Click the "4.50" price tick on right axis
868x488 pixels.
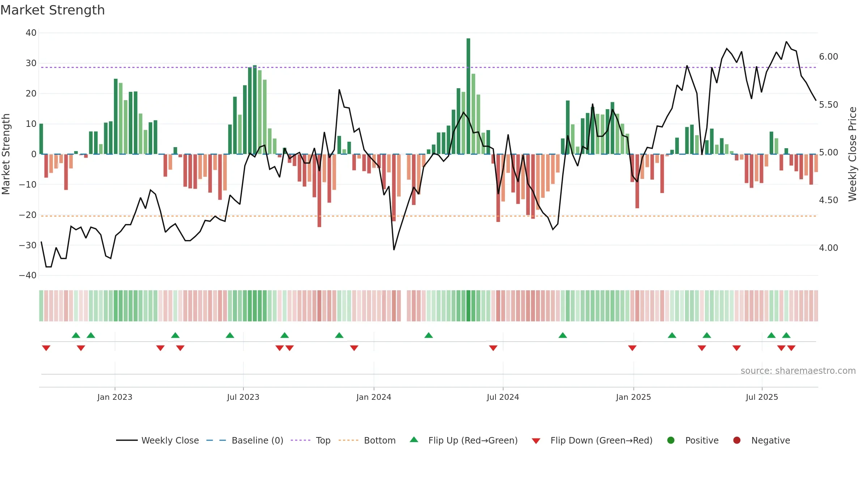[x=829, y=200]
